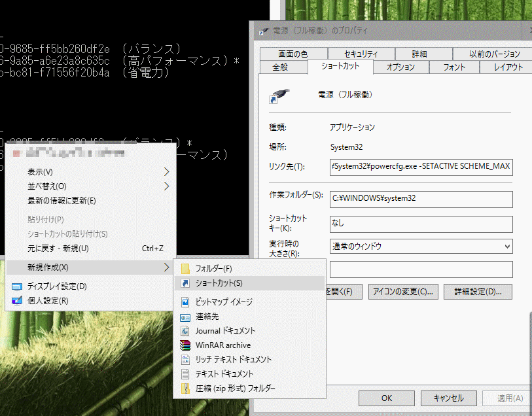Viewport: 532px width, 416px height.
Task: Switch to the セキュリティ tab
Action: [361, 54]
